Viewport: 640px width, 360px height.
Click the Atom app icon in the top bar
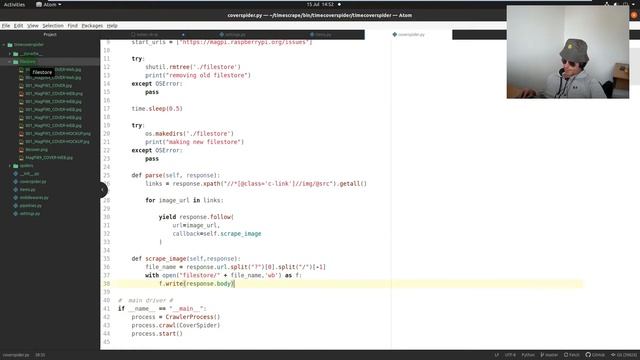39,4
